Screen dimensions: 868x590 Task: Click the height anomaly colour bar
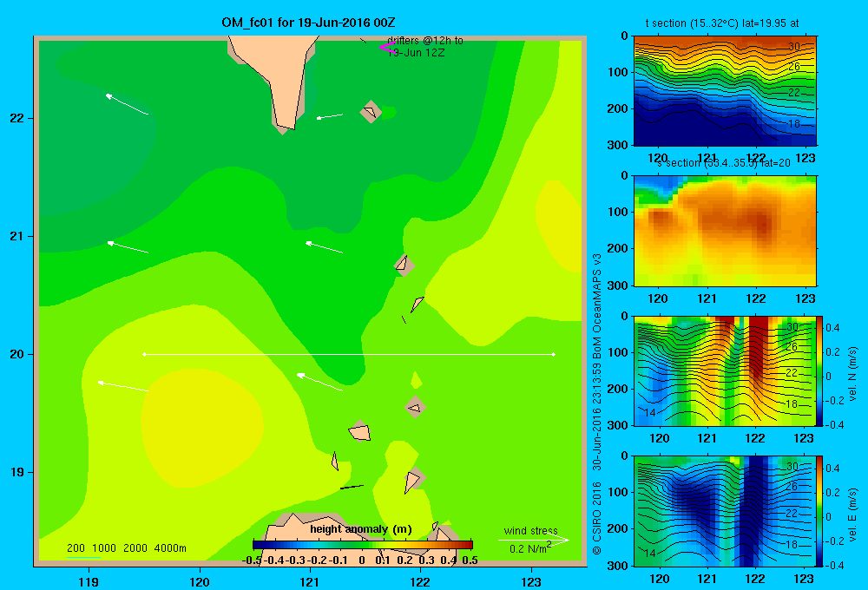[x=363, y=545]
